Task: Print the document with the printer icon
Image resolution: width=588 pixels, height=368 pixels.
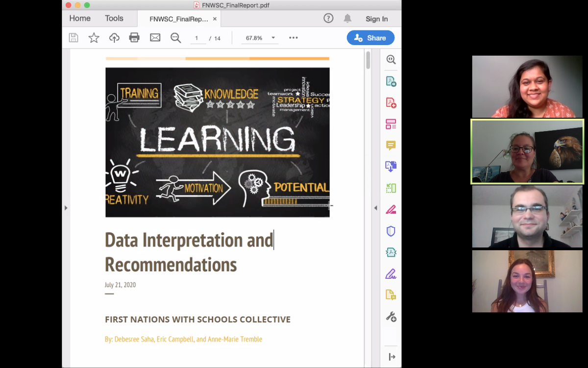Action: [x=134, y=38]
